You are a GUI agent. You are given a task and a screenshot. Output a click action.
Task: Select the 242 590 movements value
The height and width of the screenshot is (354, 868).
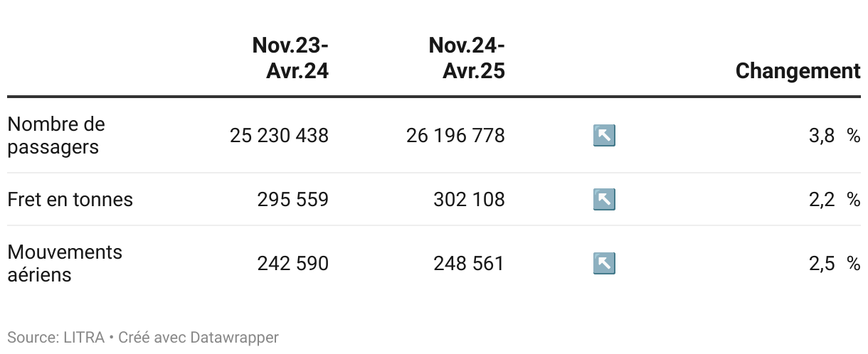point(293,264)
